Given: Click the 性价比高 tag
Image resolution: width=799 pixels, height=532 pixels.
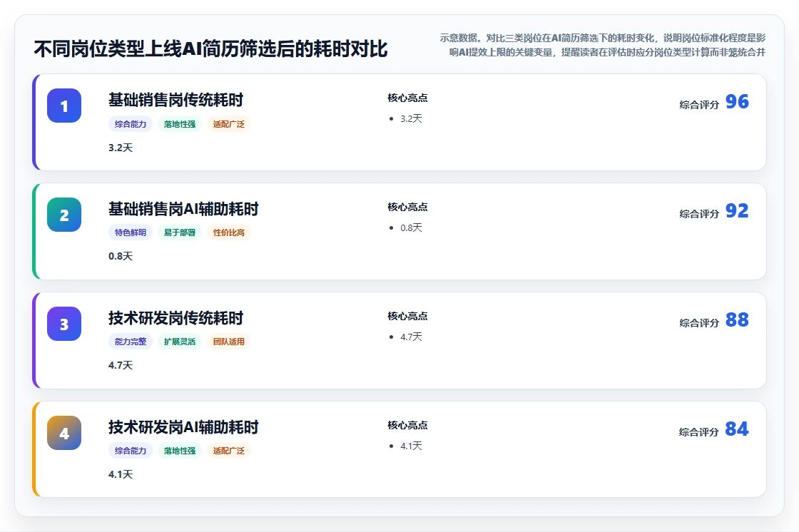Looking at the screenshot, I should click(x=229, y=232).
